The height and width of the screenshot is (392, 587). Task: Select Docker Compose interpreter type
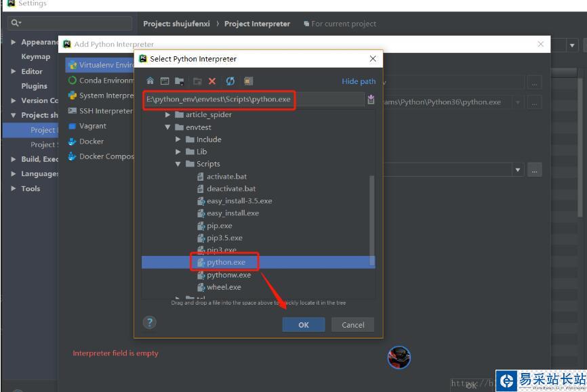coord(100,156)
